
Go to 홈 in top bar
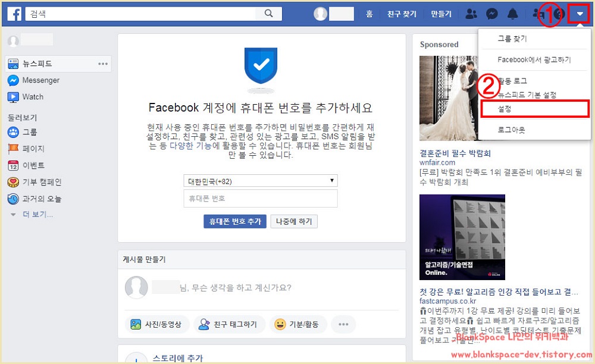369,14
